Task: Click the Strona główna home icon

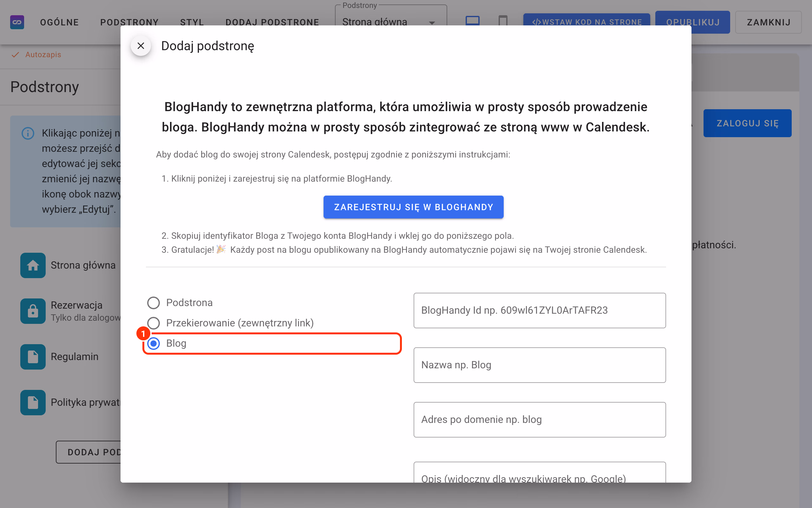Action: pos(33,265)
